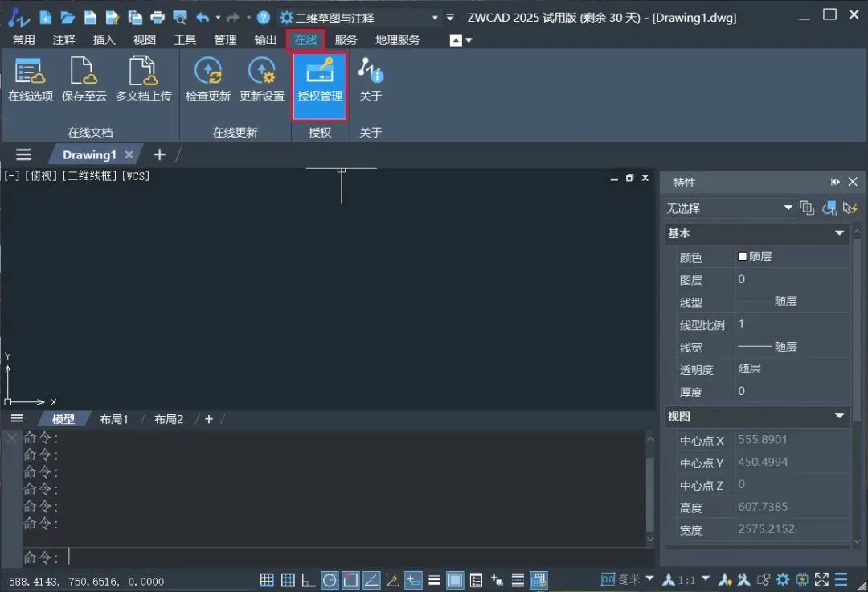Image resolution: width=868 pixels, height=592 pixels.
Task: Toggle ortho mode in status bar
Action: tap(309, 580)
